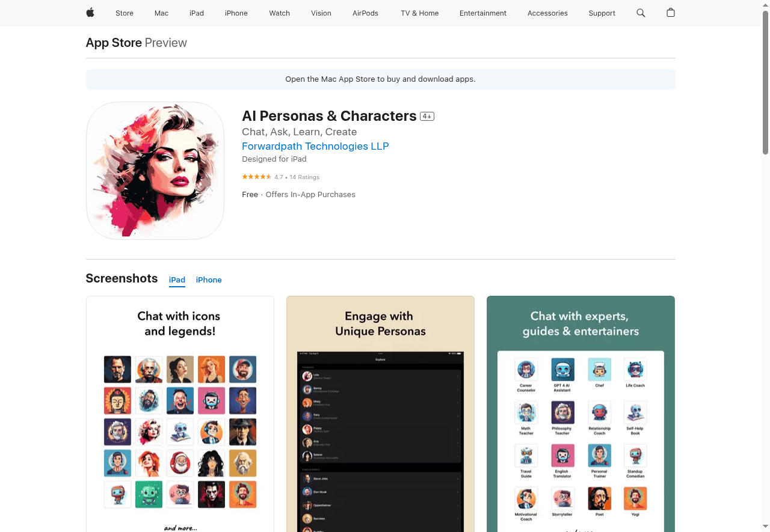Select the iPad screenshots tab
The height and width of the screenshot is (532, 770).
(177, 280)
